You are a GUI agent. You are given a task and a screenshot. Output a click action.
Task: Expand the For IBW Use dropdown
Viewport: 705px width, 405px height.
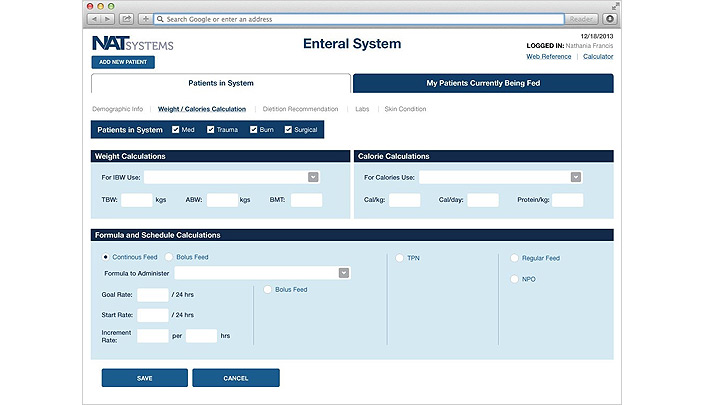coord(313,177)
